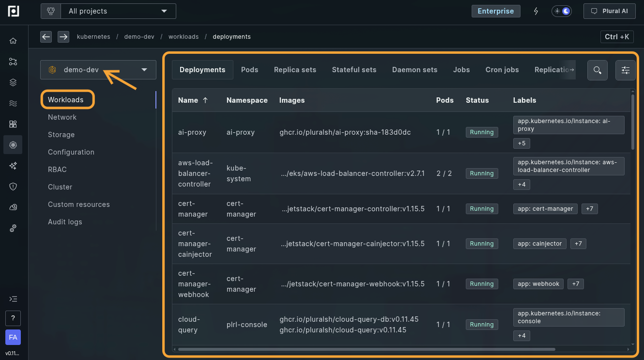Click the shield security icon in sidebar
644x360 pixels.
13,187
